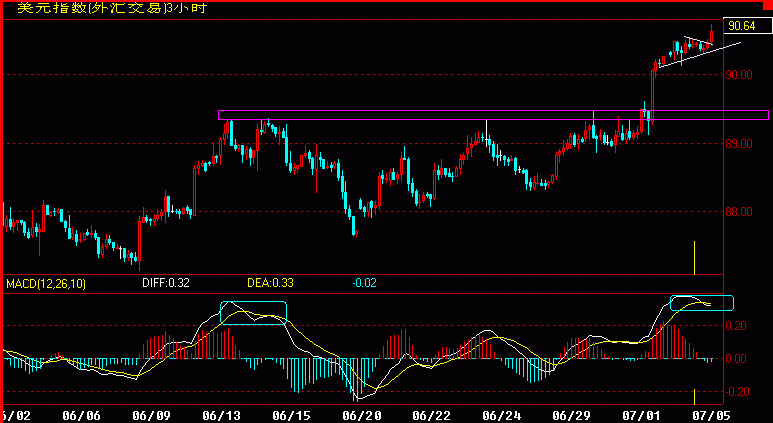This screenshot has height=423, width=773.
Task: Click the 06/15 date label
Action: 291,416
